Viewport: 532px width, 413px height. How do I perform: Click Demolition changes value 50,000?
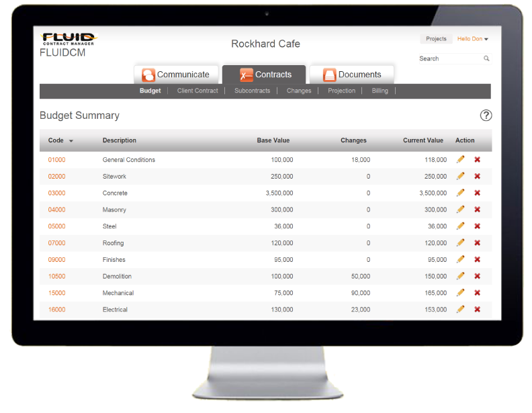pos(361,276)
